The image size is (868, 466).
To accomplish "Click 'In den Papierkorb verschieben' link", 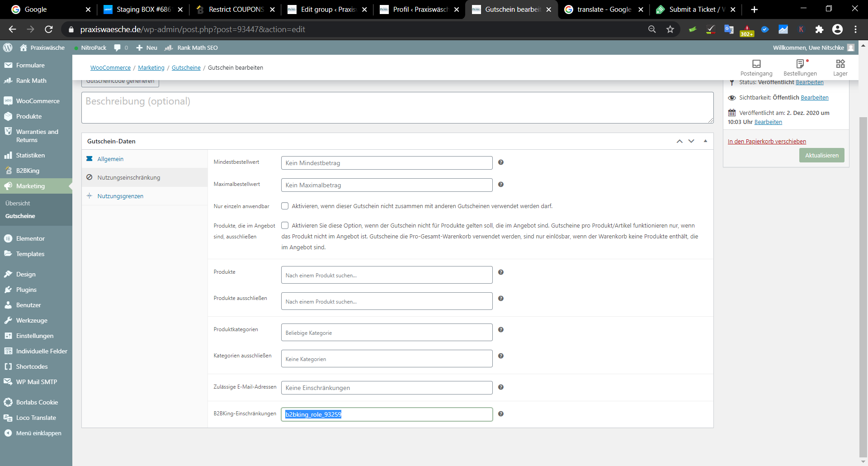I will coord(767,142).
